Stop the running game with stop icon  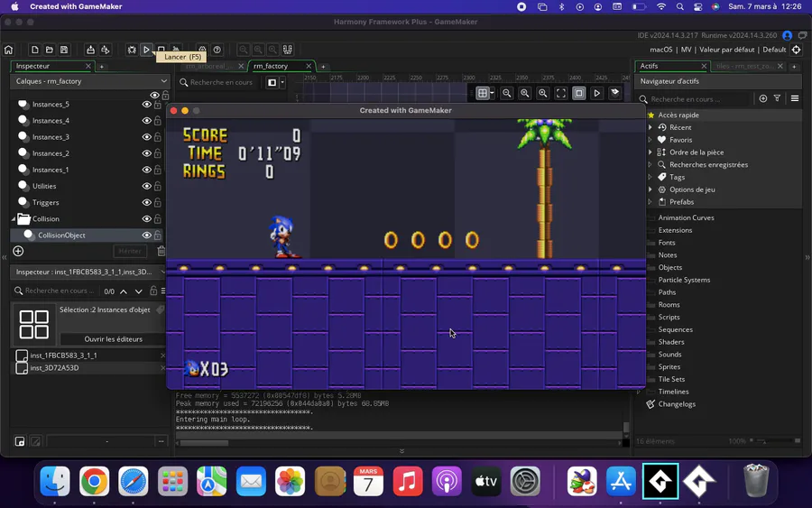[x=161, y=49]
